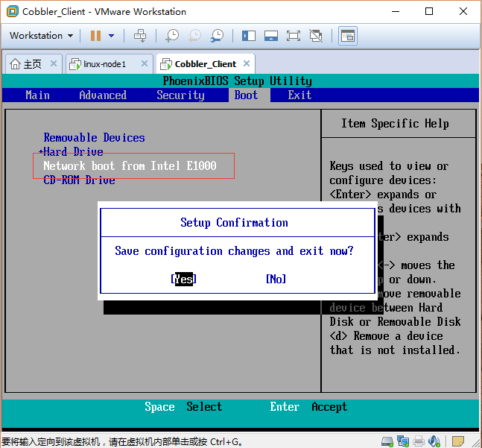The image size is (482, 448).
Task: Click the console view toolbar icon
Action: 348,36
